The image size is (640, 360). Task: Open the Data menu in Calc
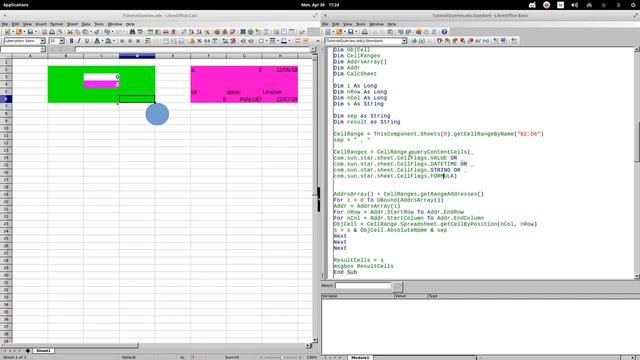86,24
